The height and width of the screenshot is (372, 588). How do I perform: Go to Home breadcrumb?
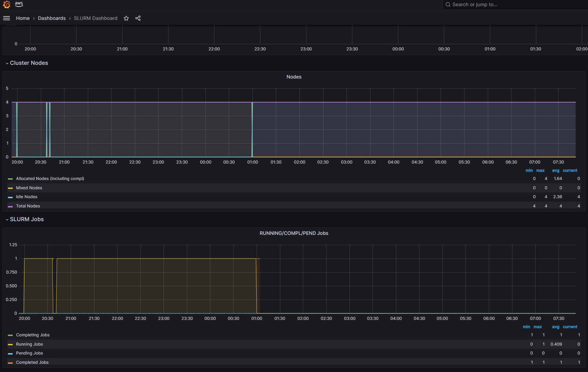[23, 18]
